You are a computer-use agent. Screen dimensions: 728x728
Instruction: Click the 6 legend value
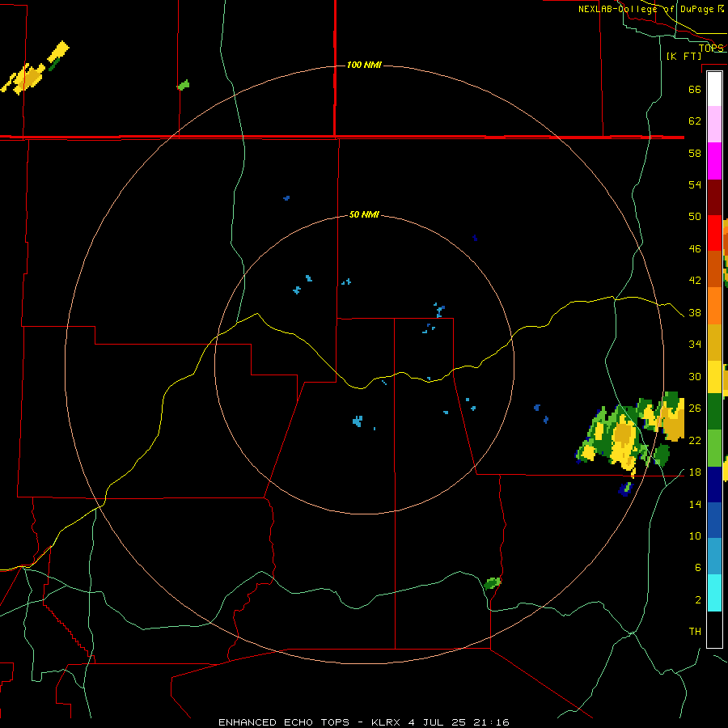tap(697, 568)
